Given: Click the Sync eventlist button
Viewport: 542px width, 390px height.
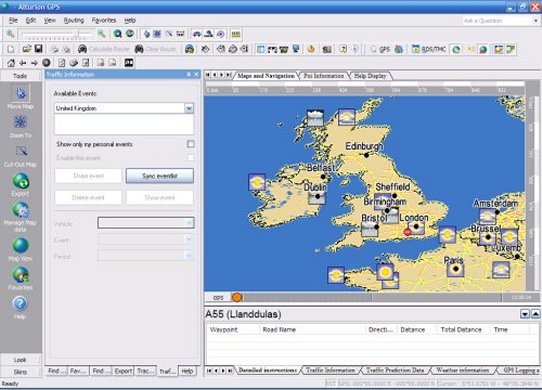Looking at the screenshot, I should point(160,176).
